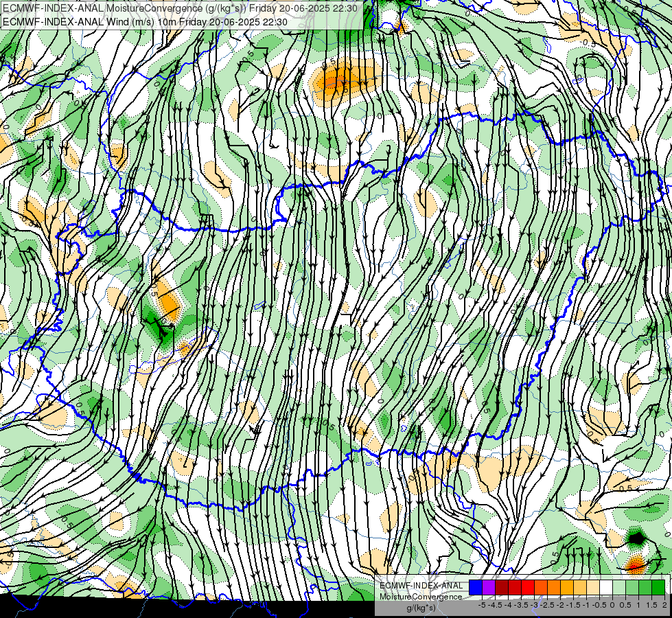Click the g/(kg*s) unit label in legend
This screenshot has width=672, height=618.
point(421,608)
